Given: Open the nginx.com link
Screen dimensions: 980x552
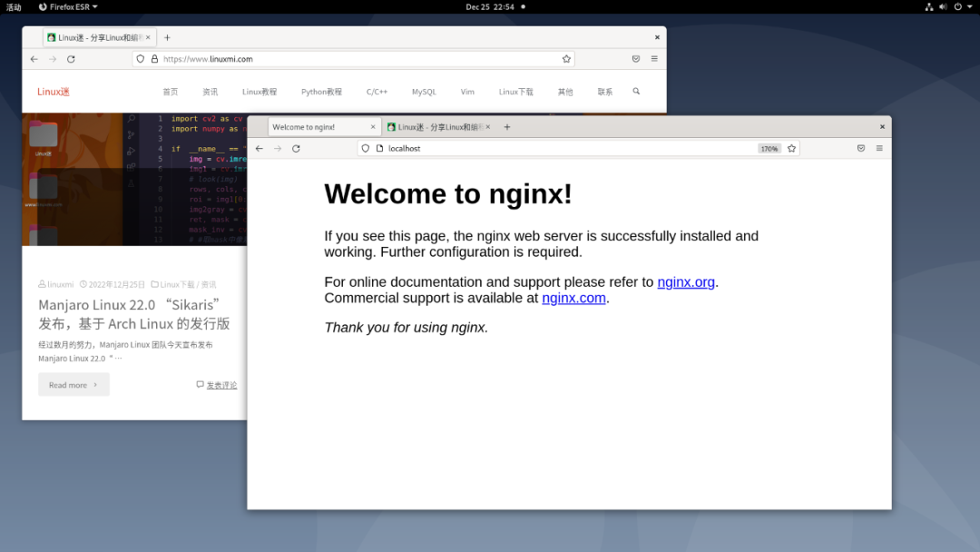Looking at the screenshot, I should [x=573, y=298].
